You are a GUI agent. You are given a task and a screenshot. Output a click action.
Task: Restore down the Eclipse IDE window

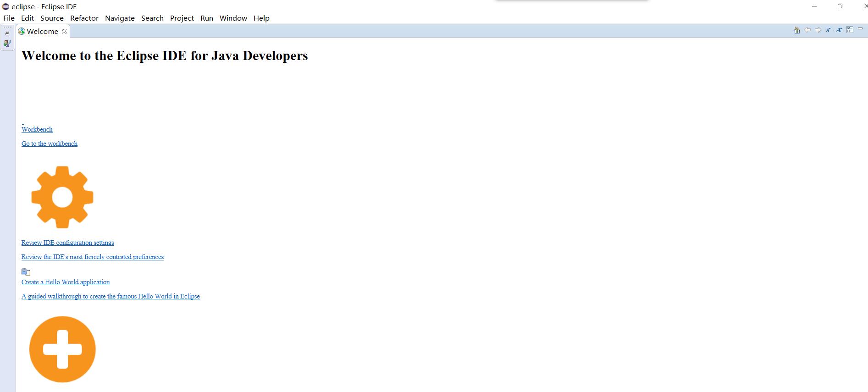pos(840,6)
